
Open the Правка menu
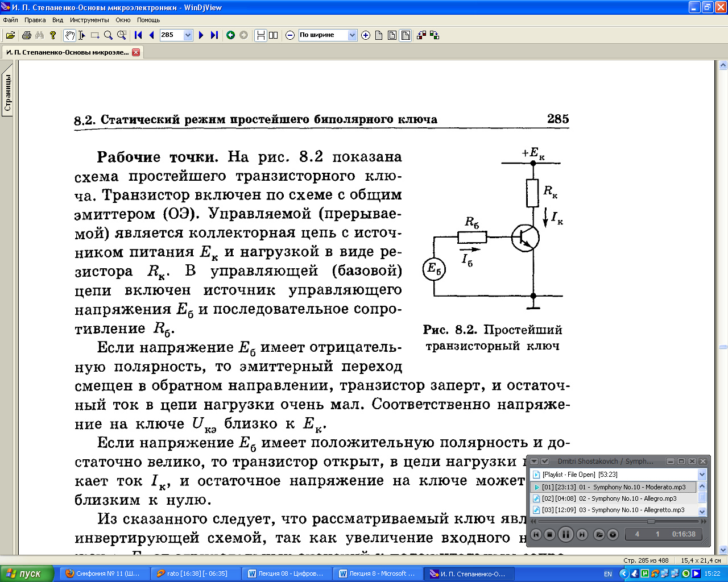[x=35, y=20]
